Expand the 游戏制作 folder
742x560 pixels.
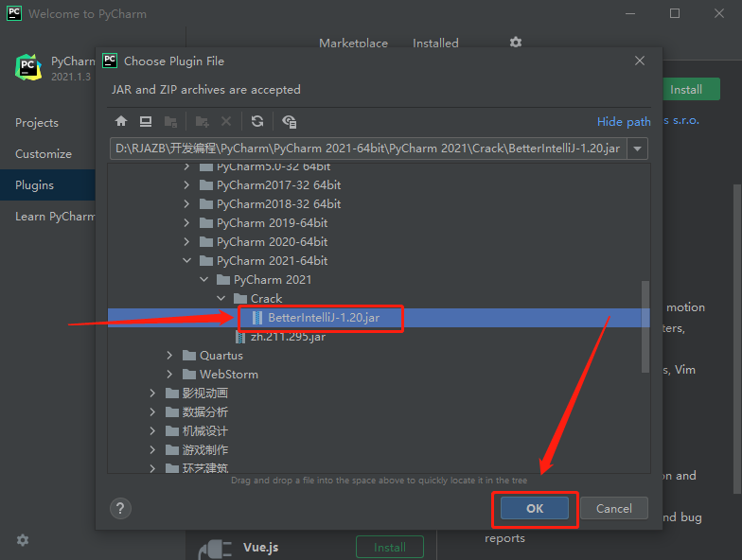[152, 450]
